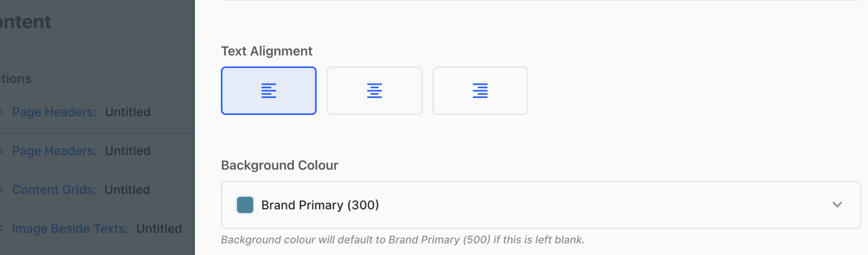Click the Background Colour field label
868x255 pixels.
coord(280,165)
